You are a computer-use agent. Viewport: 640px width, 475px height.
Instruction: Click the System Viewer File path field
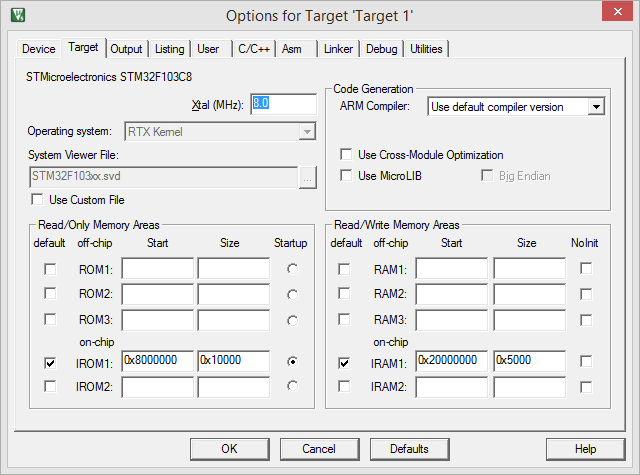click(164, 177)
